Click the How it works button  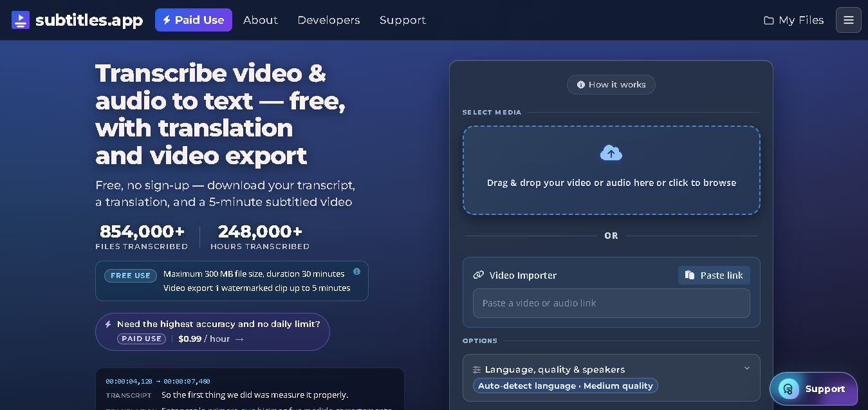[x=611, y=85]
